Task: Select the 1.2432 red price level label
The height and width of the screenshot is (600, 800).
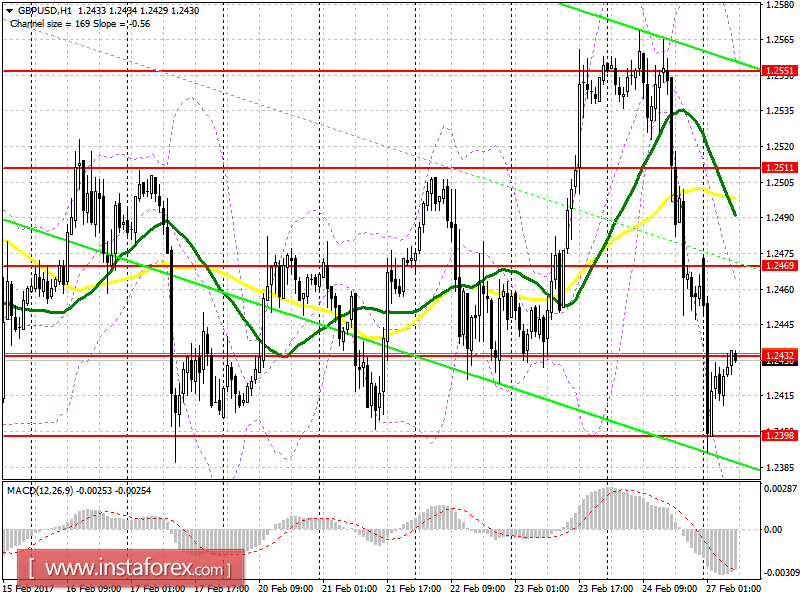Action: tap(780, 355)
